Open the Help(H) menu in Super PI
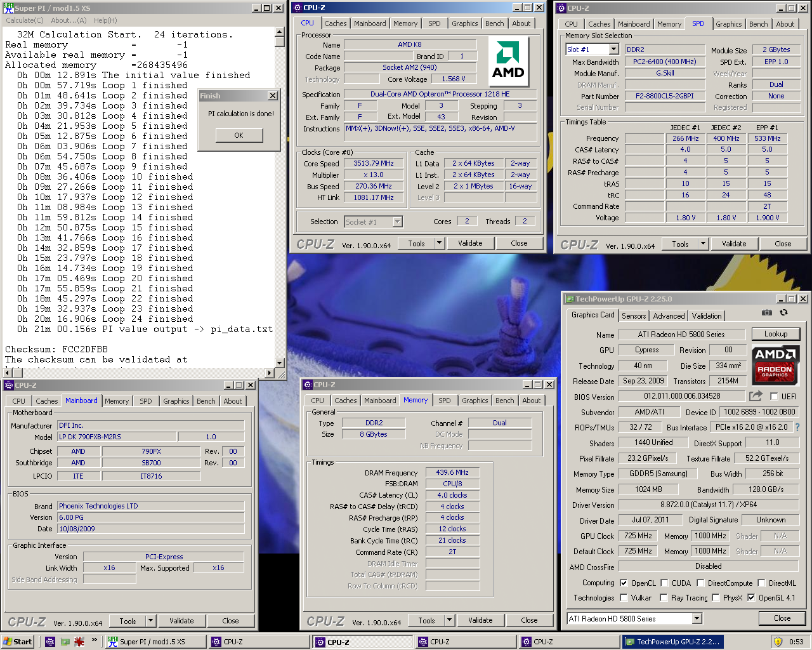The height and width of the screenshot is (650, 812). tap(105, 20)
